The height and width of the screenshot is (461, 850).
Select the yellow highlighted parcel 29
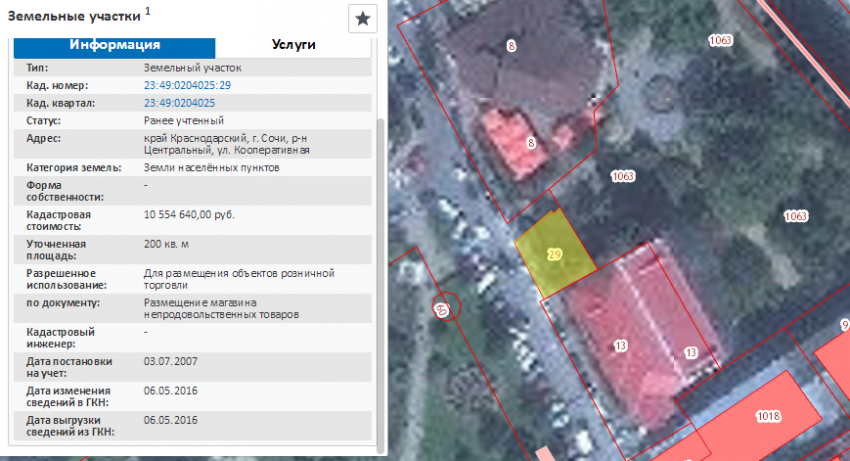[553, 254]
